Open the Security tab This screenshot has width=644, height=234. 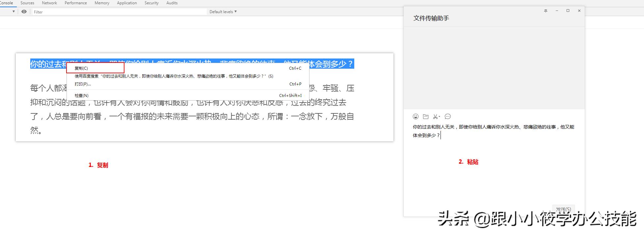151,3
